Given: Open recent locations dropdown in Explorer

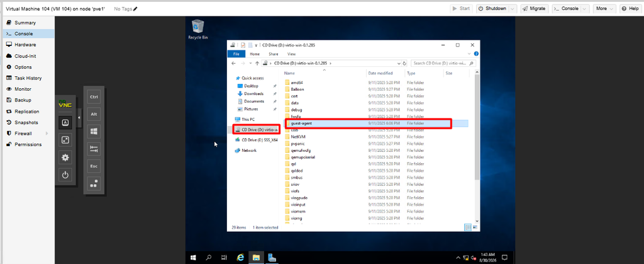Looking at the screenshot, I should point(250,64).
